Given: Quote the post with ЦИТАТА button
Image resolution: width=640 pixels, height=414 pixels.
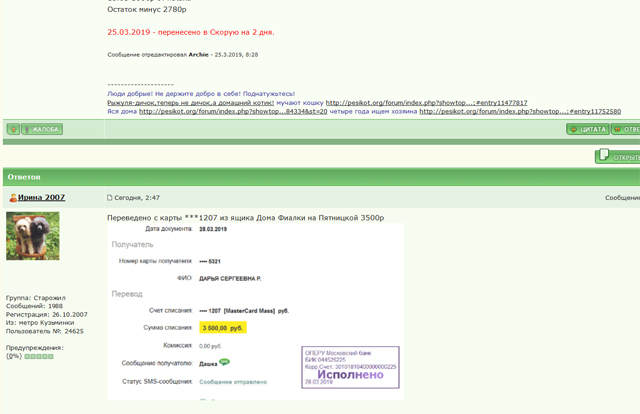Looking at the screenshot, I should (588, 129).
